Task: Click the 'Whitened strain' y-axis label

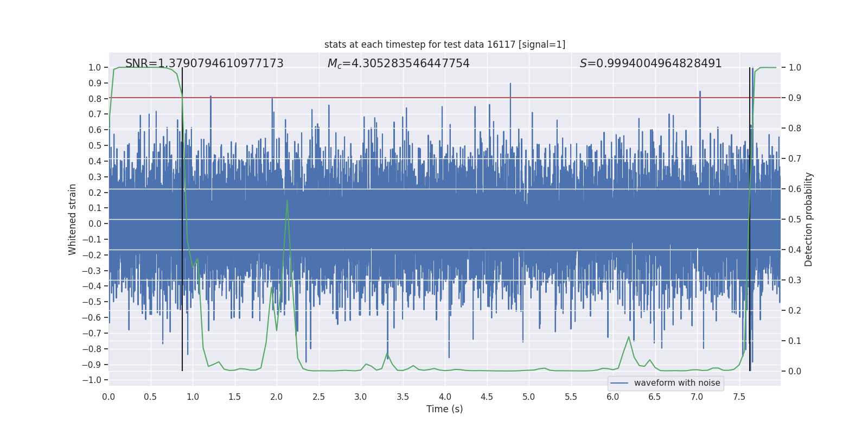Action: pyautogui.click(x=73, y=219)
